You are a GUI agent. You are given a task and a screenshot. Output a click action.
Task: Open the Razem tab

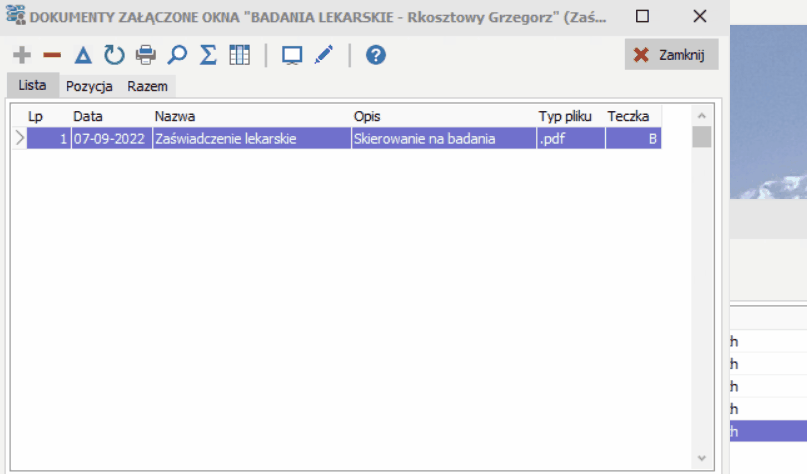(147, 86)
